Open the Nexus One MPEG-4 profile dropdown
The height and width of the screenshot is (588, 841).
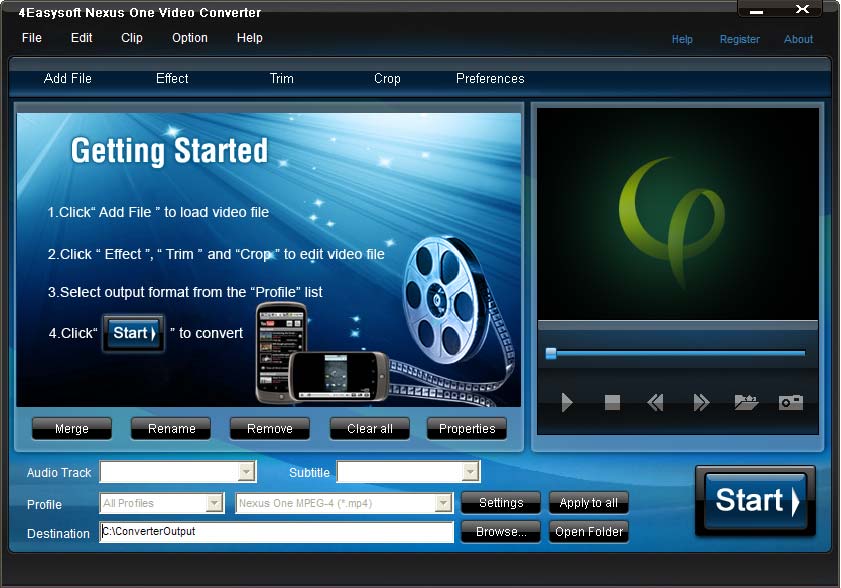[x=443, y=503]
